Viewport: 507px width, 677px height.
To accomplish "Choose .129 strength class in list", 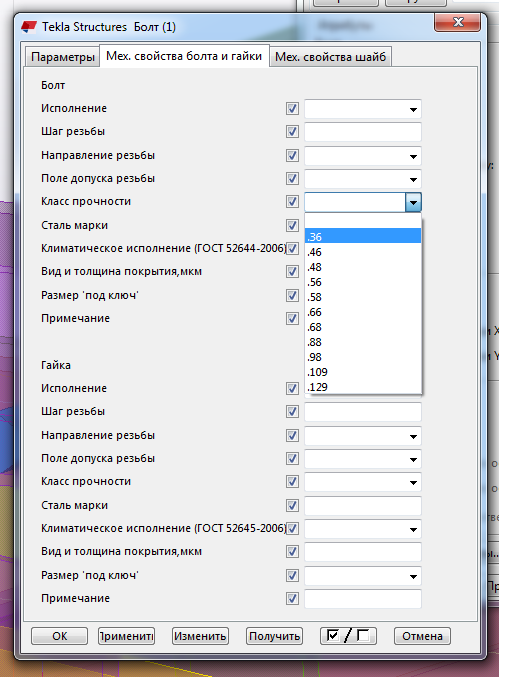I will click(x=363, y=387).
